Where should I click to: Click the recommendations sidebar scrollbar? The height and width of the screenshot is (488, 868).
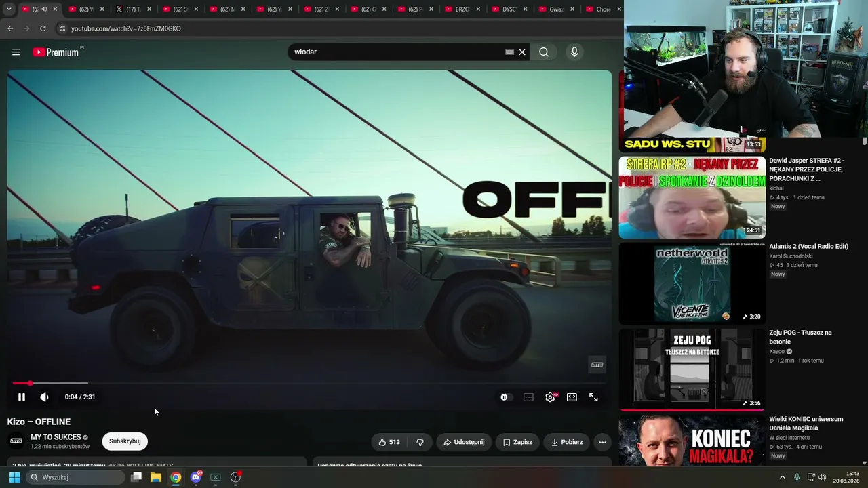[865, 141]
